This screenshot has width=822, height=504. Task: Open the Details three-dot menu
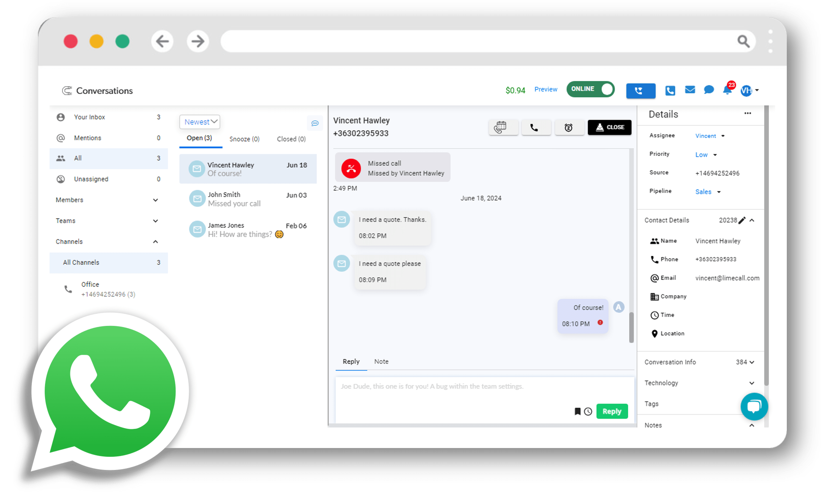(747, 114)
